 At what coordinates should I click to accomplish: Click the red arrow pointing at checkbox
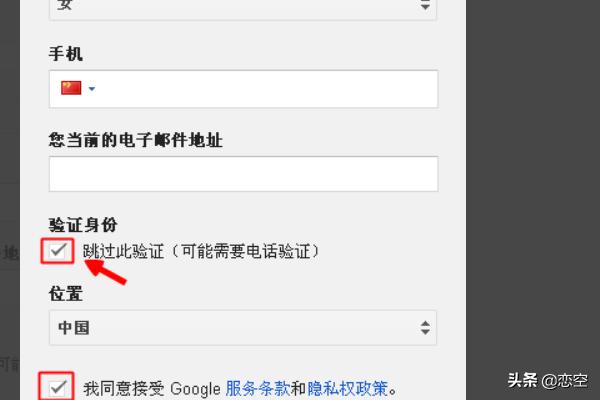(105, 271)
